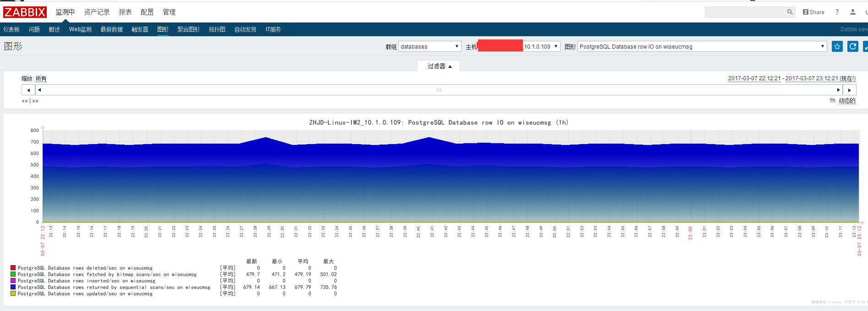Open Zabbix Share link
The width and height of the screenshot is (868, 311).
click(813, 12)
